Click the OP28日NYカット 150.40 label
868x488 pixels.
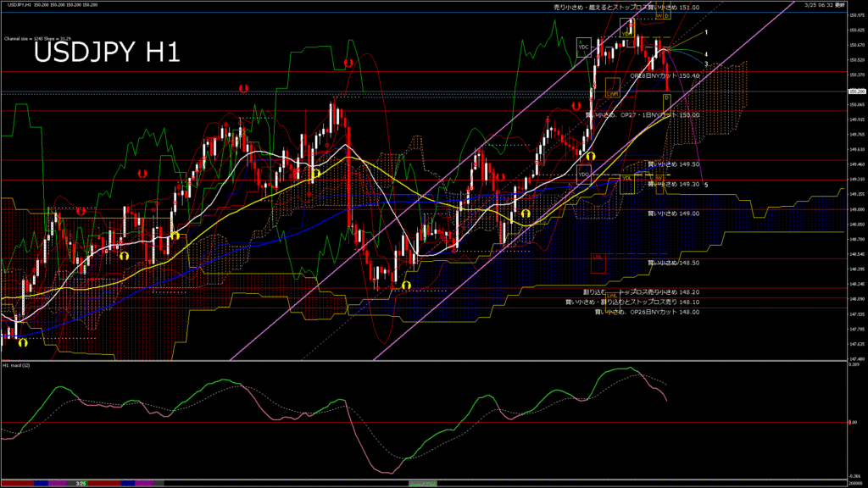(x=664, y=75)
